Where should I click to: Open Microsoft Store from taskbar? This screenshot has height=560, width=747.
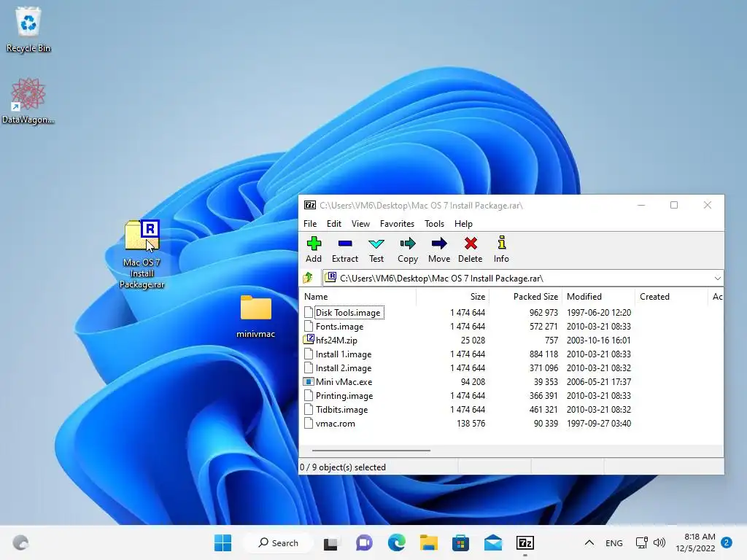tap(460, 542)
